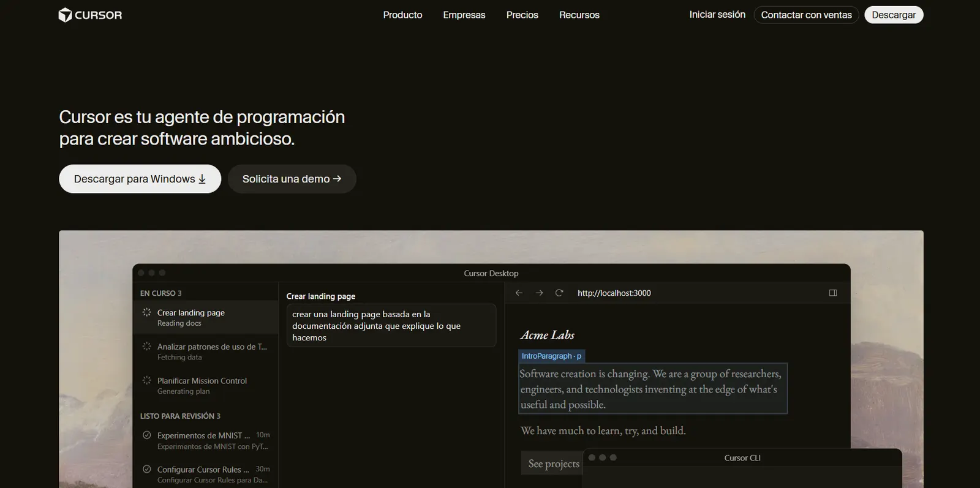Reload the localhost preview page
The height and width of the screenshot is (488, 980).
click(x=559, y=293)
